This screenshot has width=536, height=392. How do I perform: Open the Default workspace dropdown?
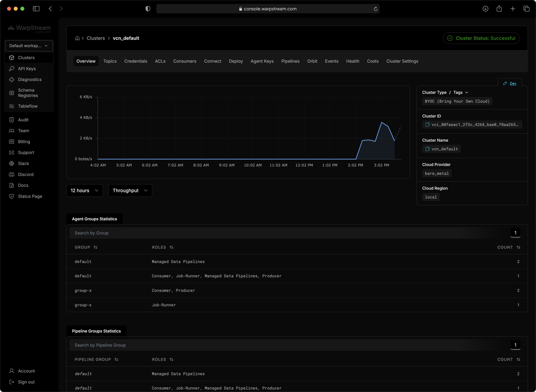29,46
